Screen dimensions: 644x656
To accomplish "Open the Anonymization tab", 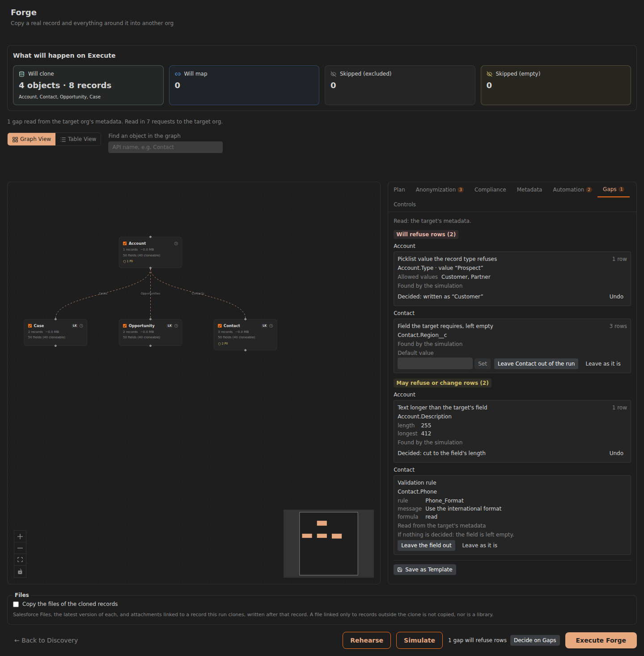I will 440,190.
